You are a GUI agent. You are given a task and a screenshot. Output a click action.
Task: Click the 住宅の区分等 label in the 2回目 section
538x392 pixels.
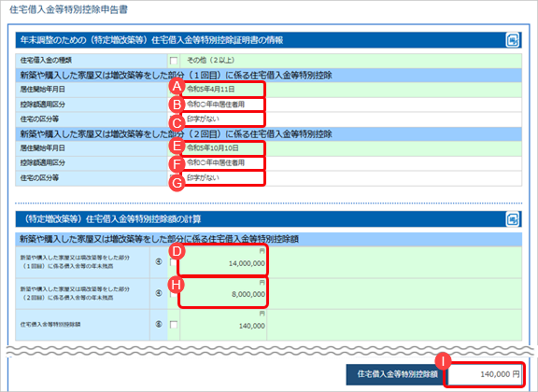point(39,177)
